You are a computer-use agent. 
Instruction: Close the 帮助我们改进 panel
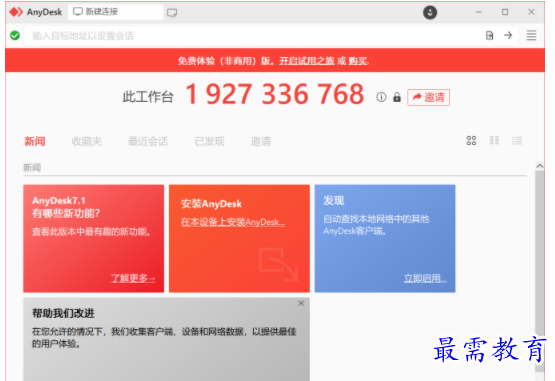point(301,303)
